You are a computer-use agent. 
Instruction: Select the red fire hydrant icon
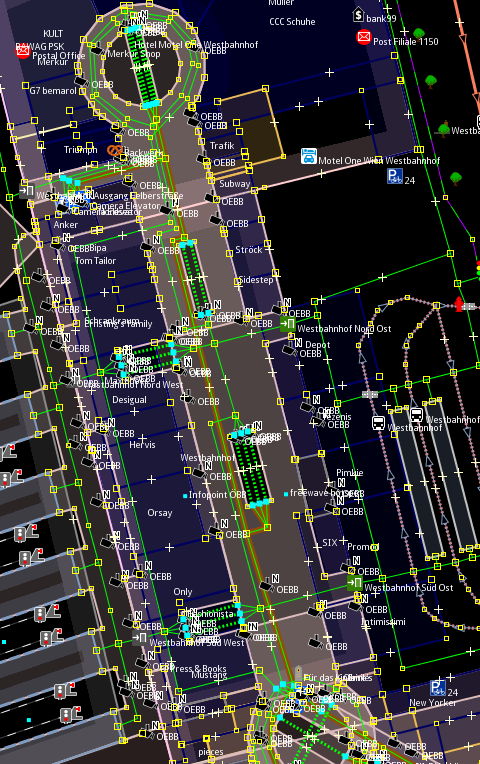[459, 304]
